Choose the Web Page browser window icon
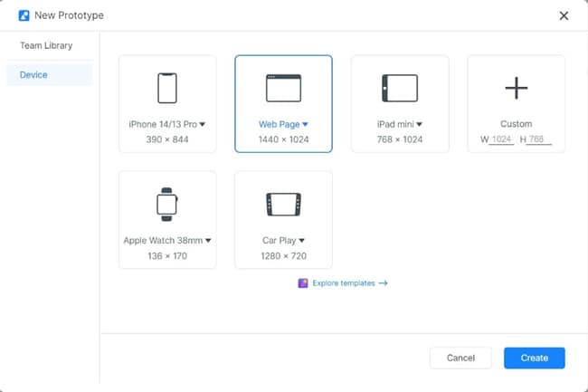 tap(283, 88)
